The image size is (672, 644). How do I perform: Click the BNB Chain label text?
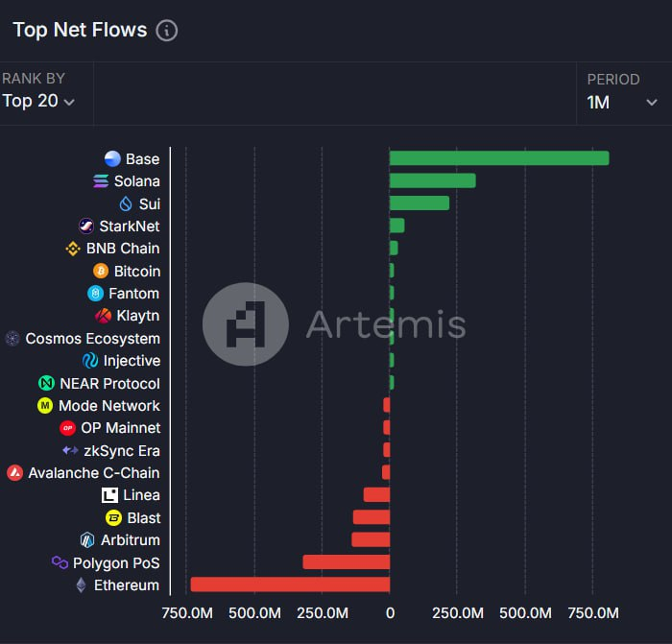[123, 249]
